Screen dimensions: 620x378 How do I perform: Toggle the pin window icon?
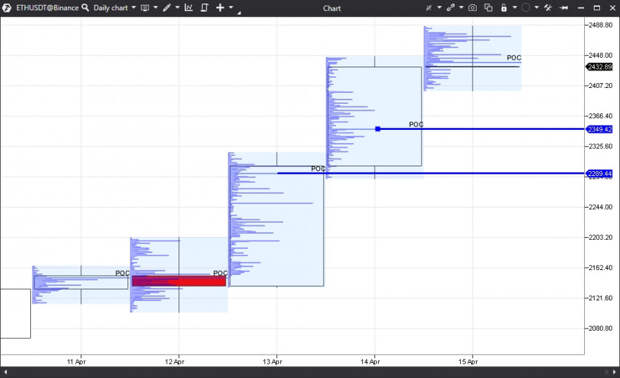coord(564,8)
